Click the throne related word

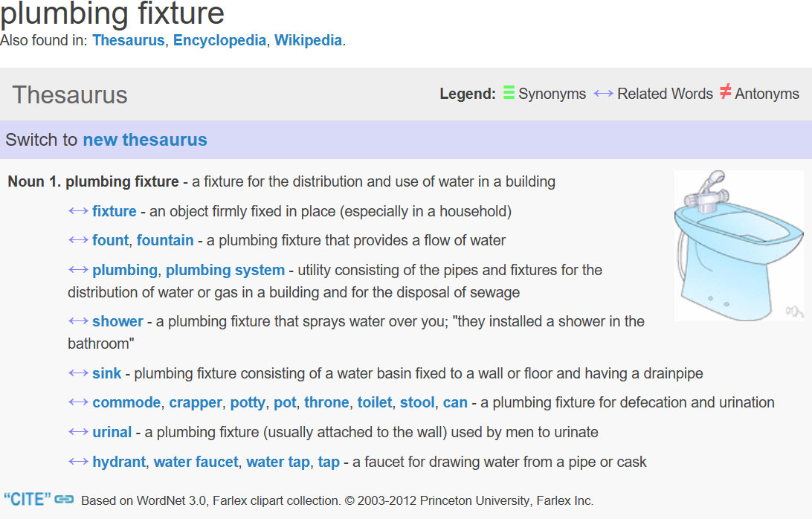[x=326, y=402]
